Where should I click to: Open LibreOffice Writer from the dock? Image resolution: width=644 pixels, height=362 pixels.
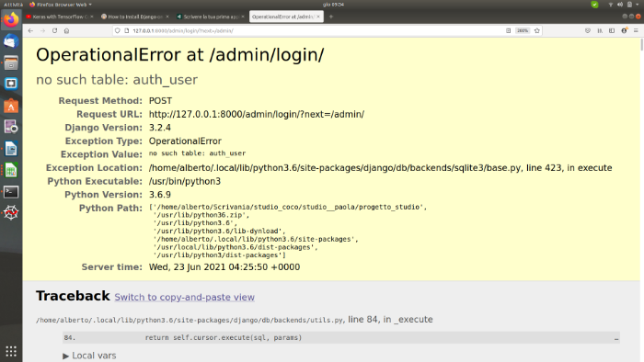tap(11, 149)
